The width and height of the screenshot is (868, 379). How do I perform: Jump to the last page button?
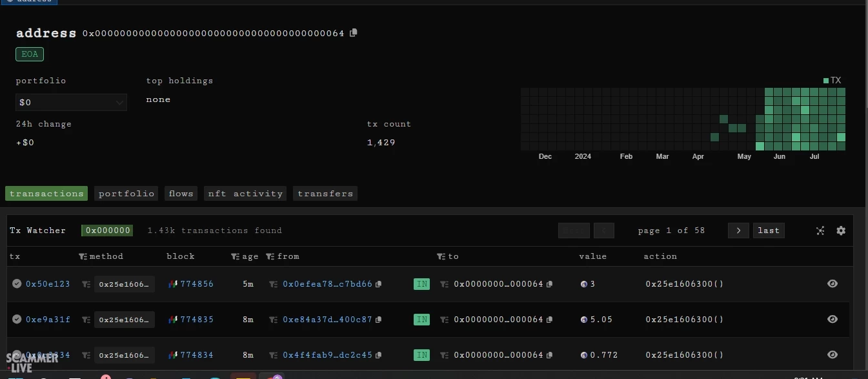point(769,230)
